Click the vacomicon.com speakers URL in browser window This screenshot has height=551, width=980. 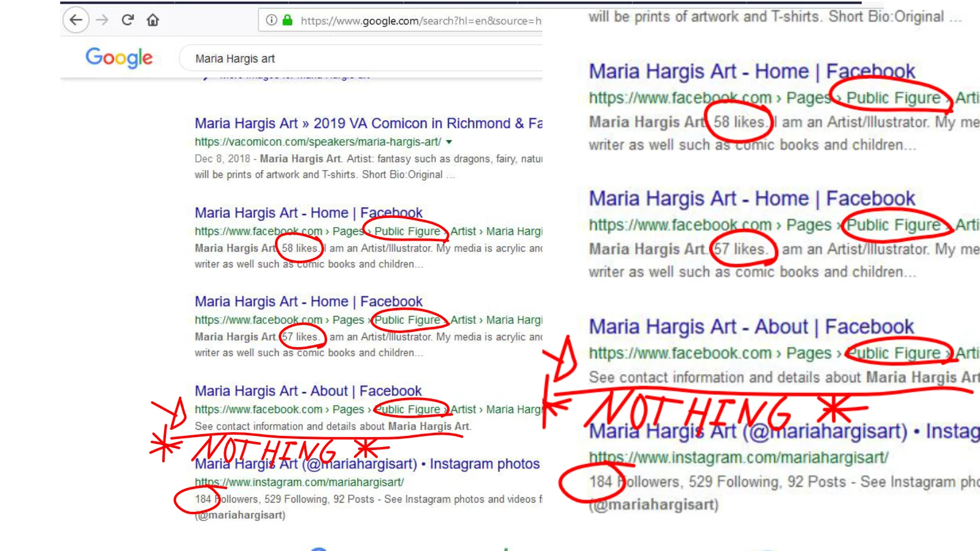[x=318, y=141]
